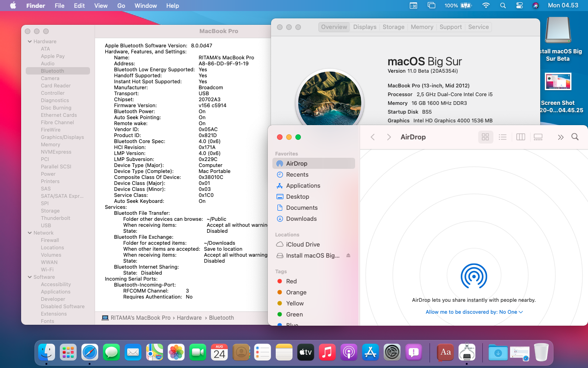Launch Apple TV from the Dock
Screen dimensions: 588x368
[x=305, y=352]
